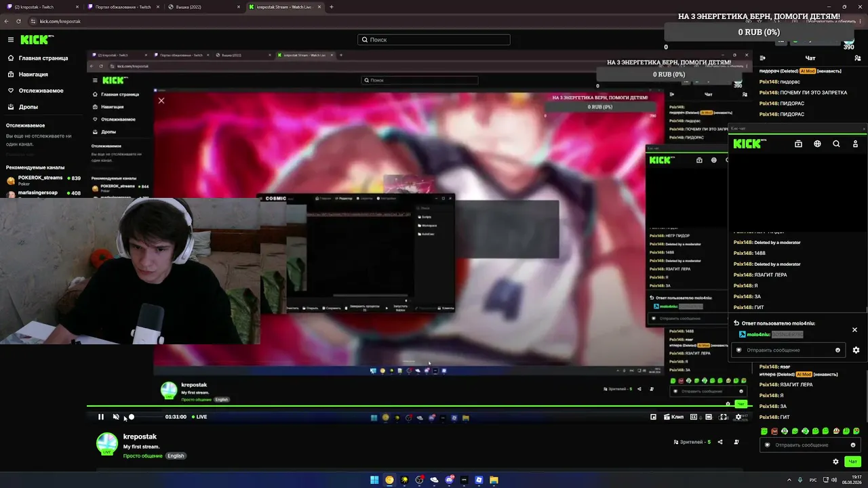Open Discord from the taskbar

coord(450,480)
